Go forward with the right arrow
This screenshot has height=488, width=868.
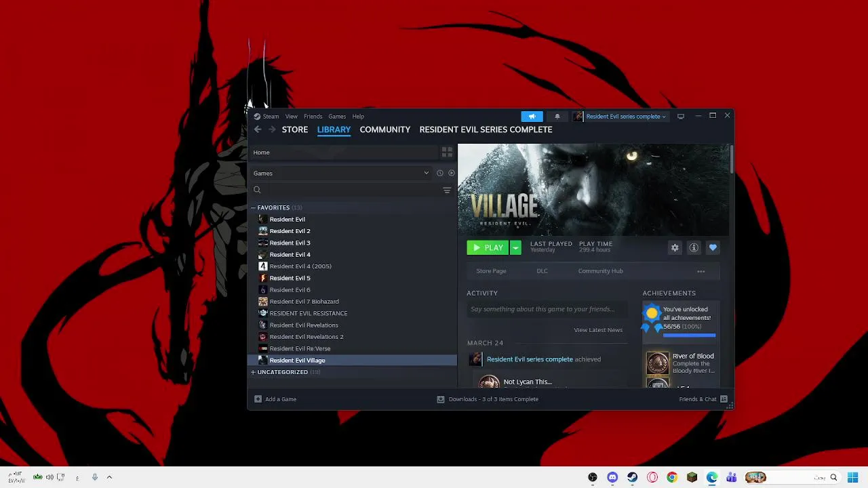point(272,129)
